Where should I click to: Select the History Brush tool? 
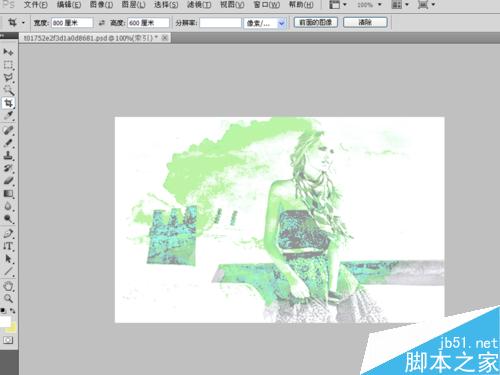(x=8, y=168)
